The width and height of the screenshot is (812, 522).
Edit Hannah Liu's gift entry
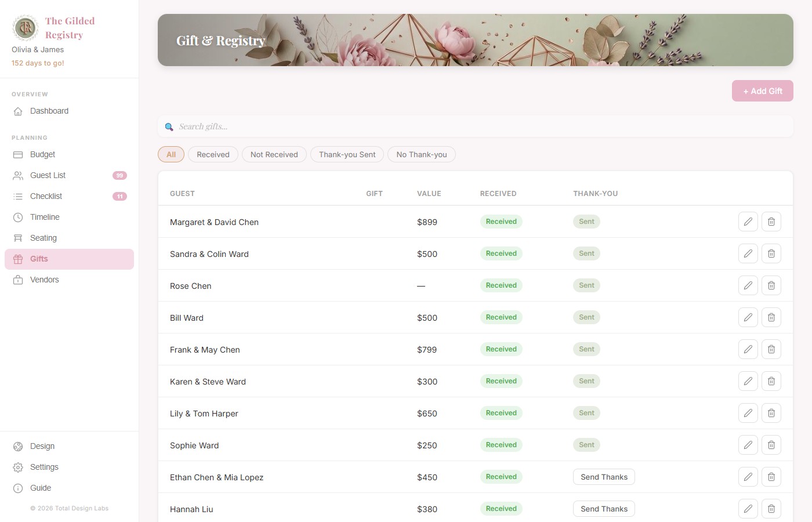point(748,509)
